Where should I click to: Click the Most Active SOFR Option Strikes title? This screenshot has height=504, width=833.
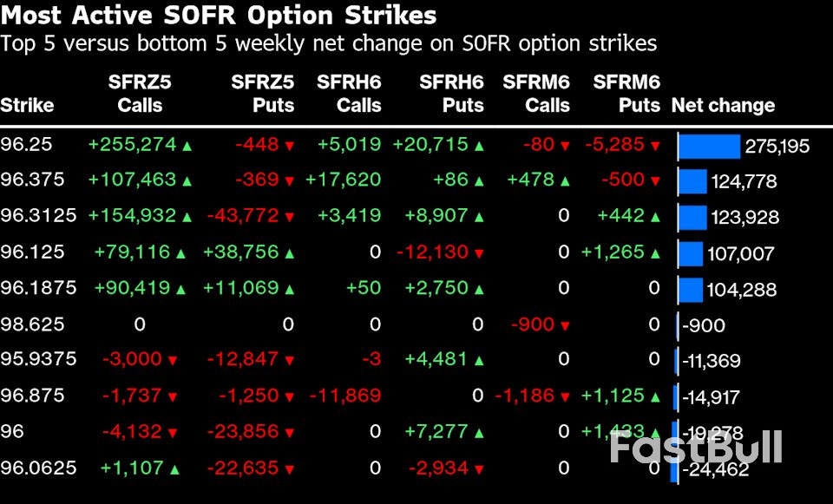point(219,16)
